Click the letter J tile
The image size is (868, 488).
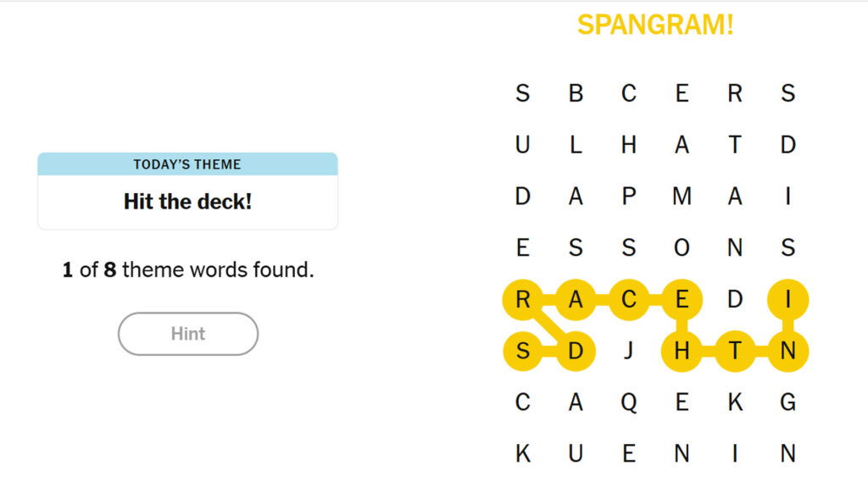(x=628, y=351)
